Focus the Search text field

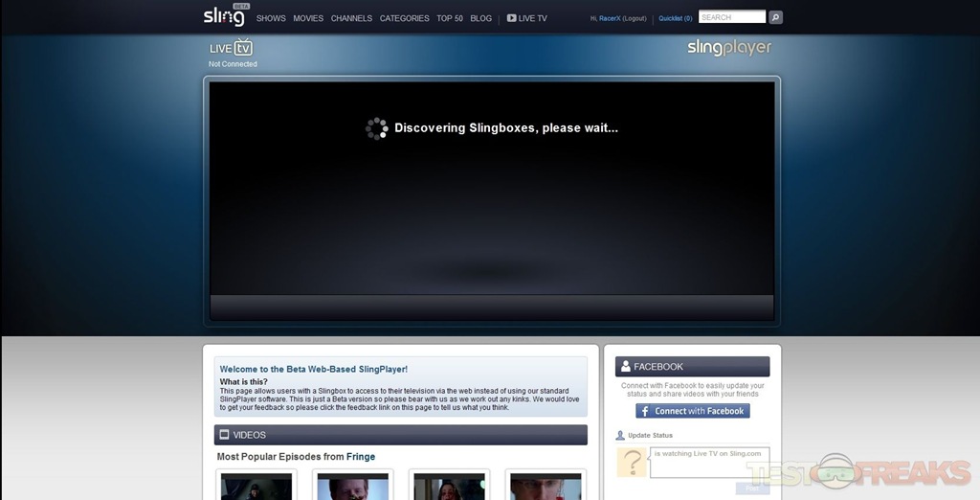point(732,17)
